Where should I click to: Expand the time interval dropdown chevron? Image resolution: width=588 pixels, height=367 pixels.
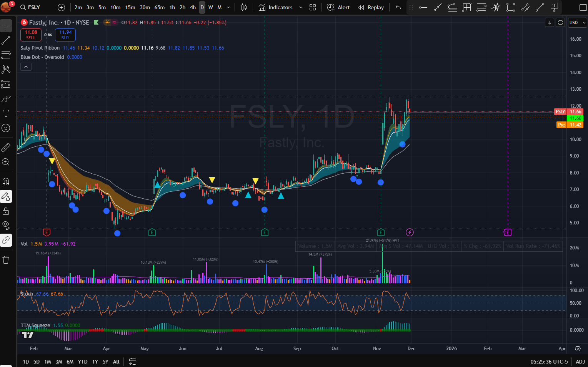[x=228, y=7]
